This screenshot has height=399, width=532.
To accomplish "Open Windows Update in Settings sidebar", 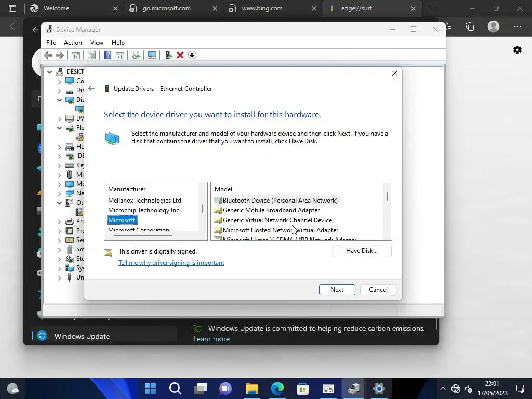I will coord(104,336).
